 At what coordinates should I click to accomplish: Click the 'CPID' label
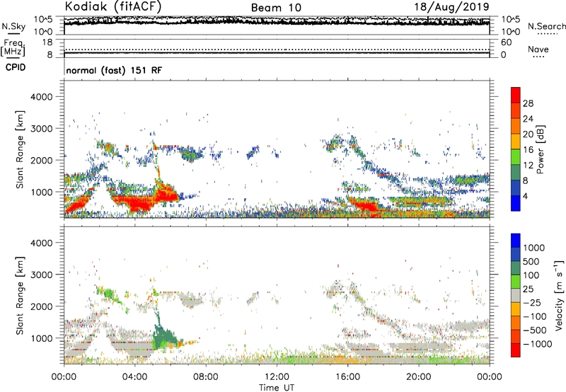(16, 67)
